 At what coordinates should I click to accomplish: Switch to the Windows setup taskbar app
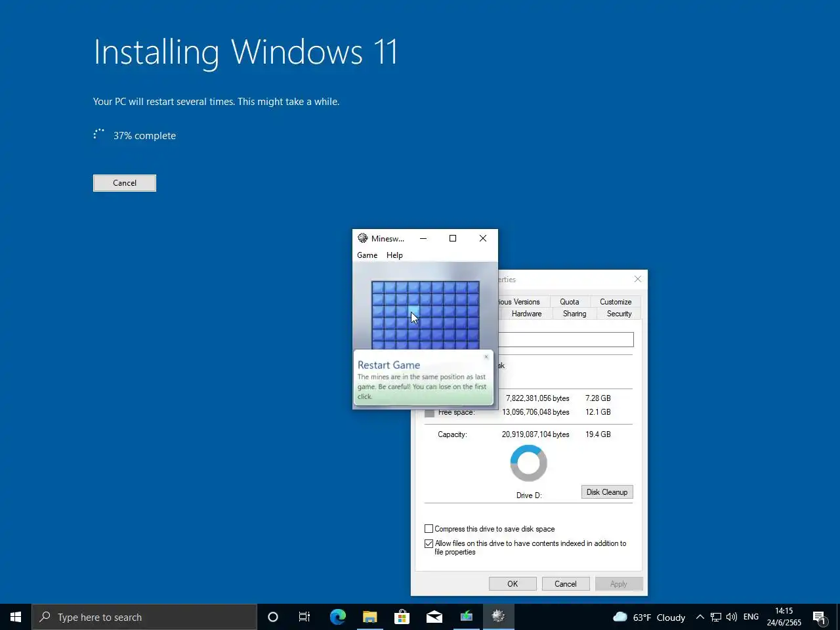tap(466, 617)
